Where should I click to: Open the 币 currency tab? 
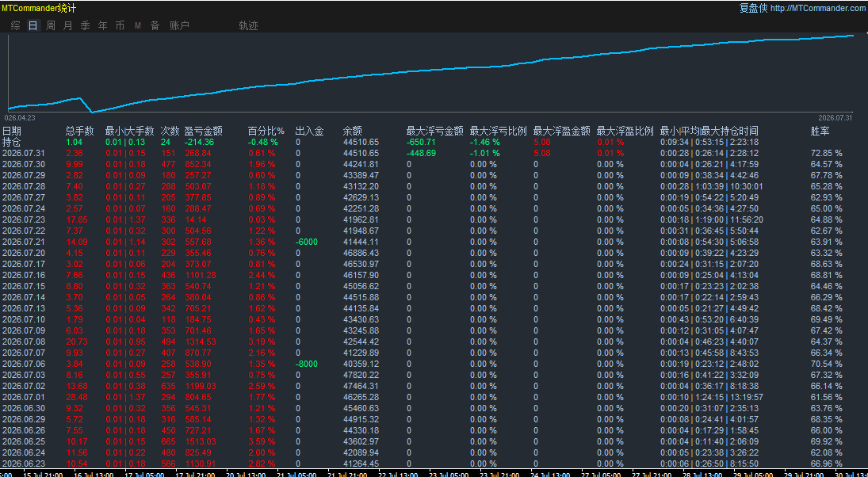[120, 25]
